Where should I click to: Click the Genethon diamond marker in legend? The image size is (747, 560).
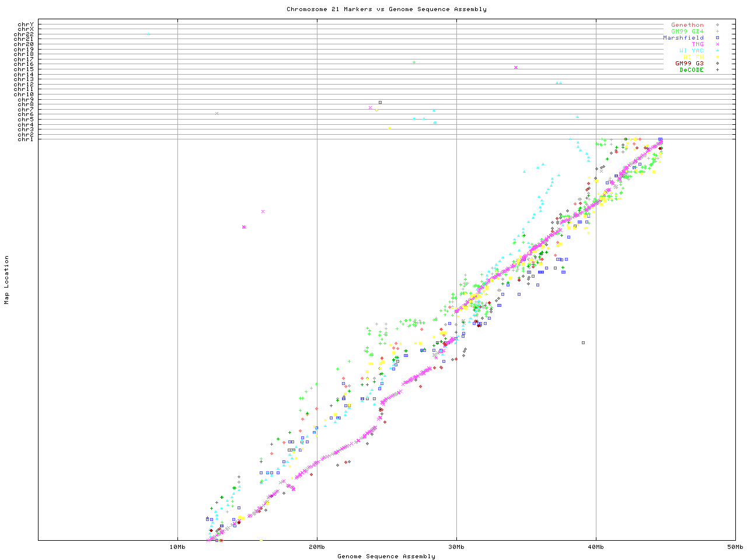(x=717, y=25)
